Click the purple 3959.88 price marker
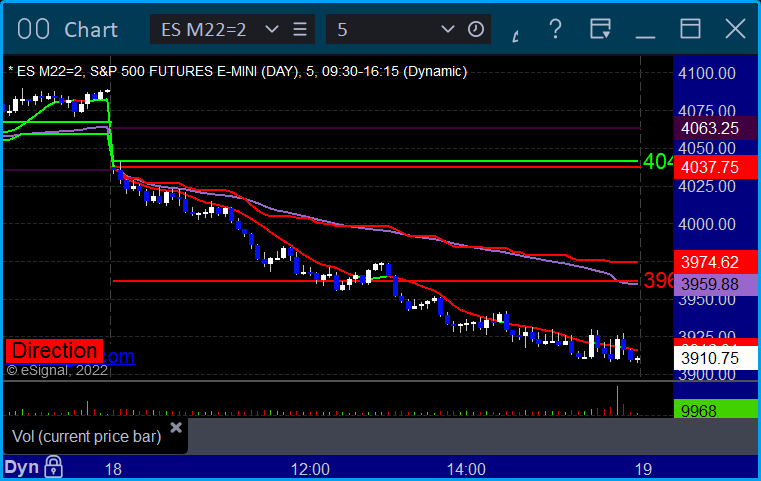The image size is (761, 481). (715, 284)
